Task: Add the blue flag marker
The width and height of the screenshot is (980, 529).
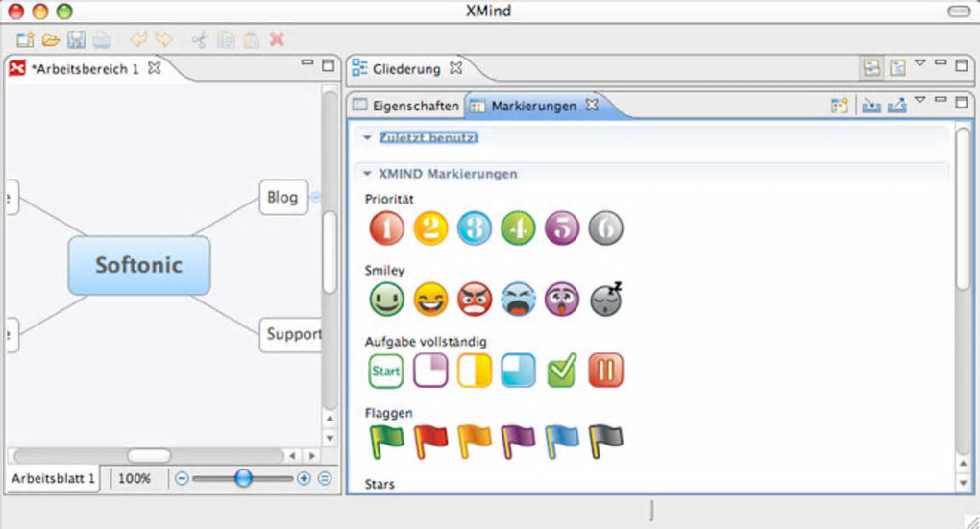Action: point(562,442)
